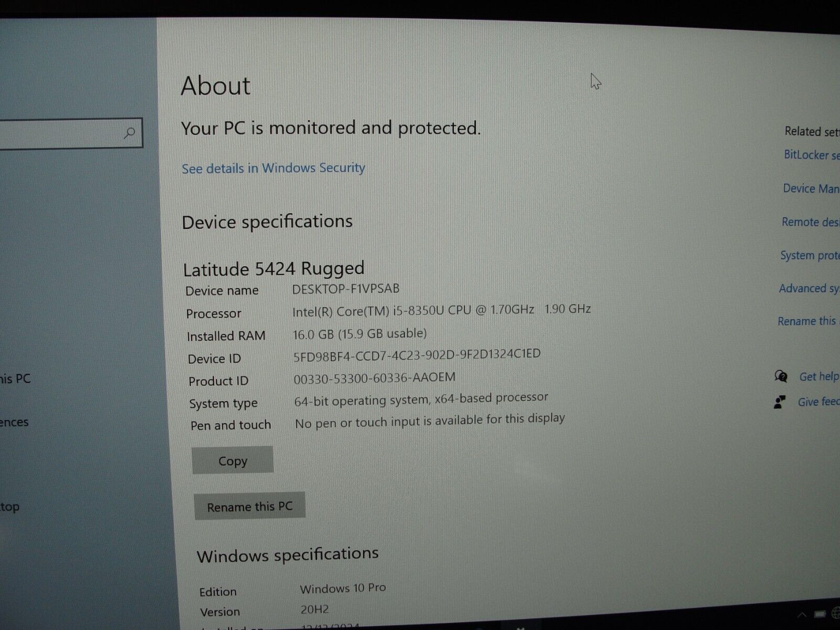Click System type value 64-bit operating system

coord(421,400)
